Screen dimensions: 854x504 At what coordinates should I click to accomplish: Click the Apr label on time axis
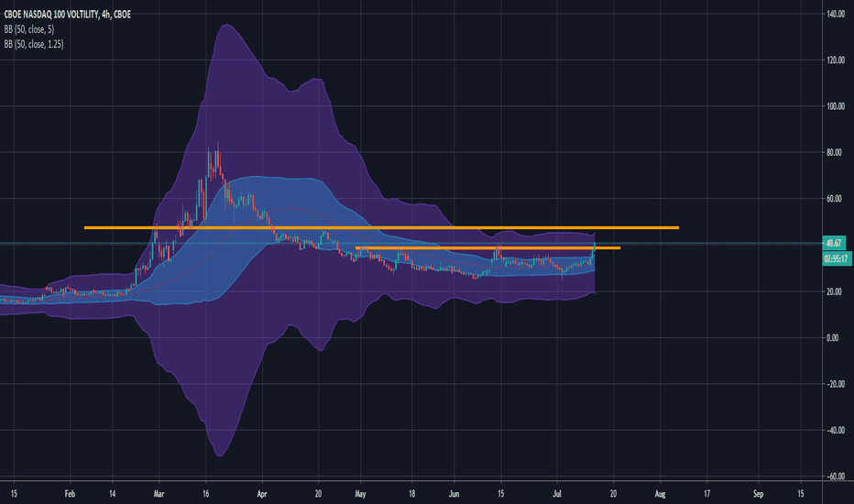(x=262, y=494)
